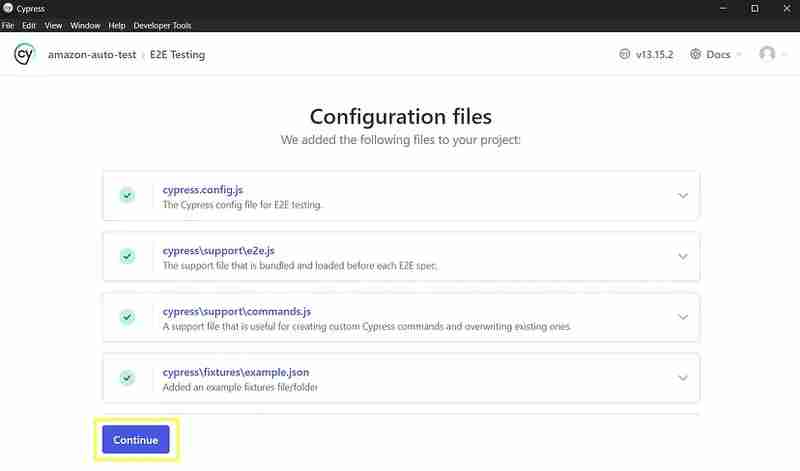Click the user avatar icon
The width and height of the screenshot is (800, 471).
click(x=767, y=54)
